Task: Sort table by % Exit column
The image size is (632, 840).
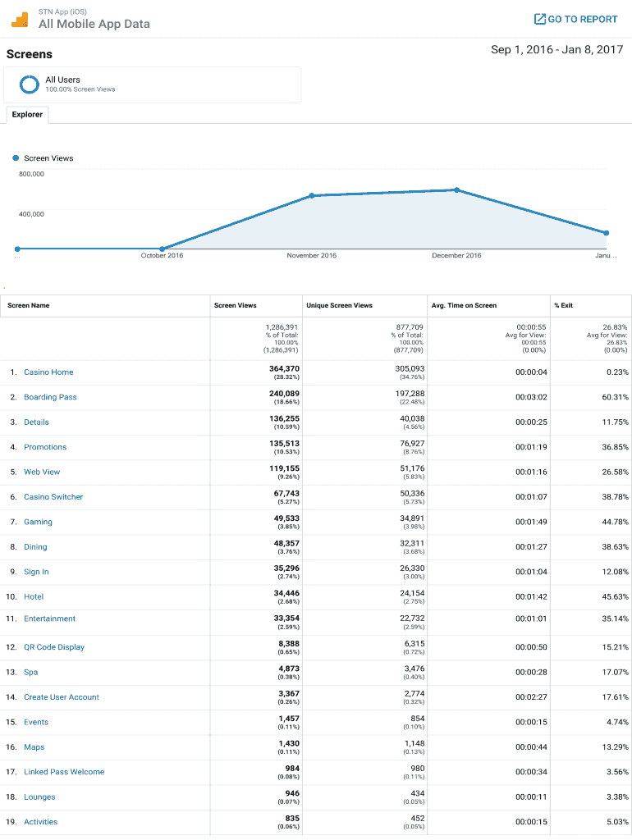Action: tap(564, 305)
